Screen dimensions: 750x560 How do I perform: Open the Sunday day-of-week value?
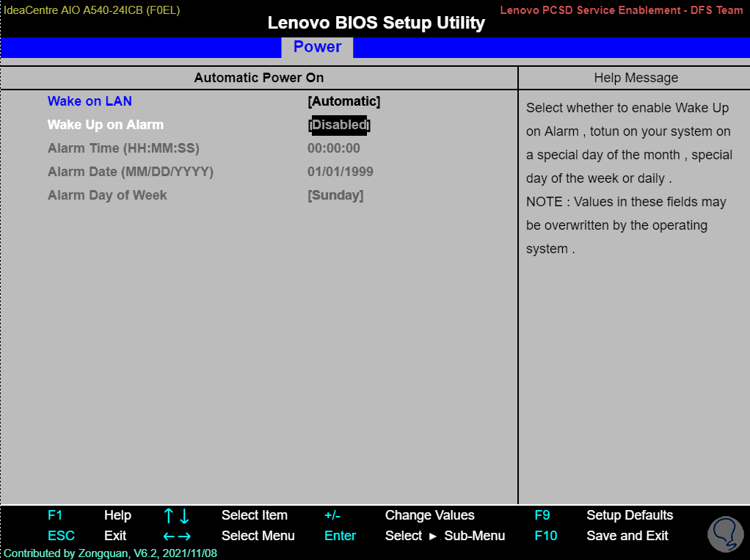coord(335,195)
